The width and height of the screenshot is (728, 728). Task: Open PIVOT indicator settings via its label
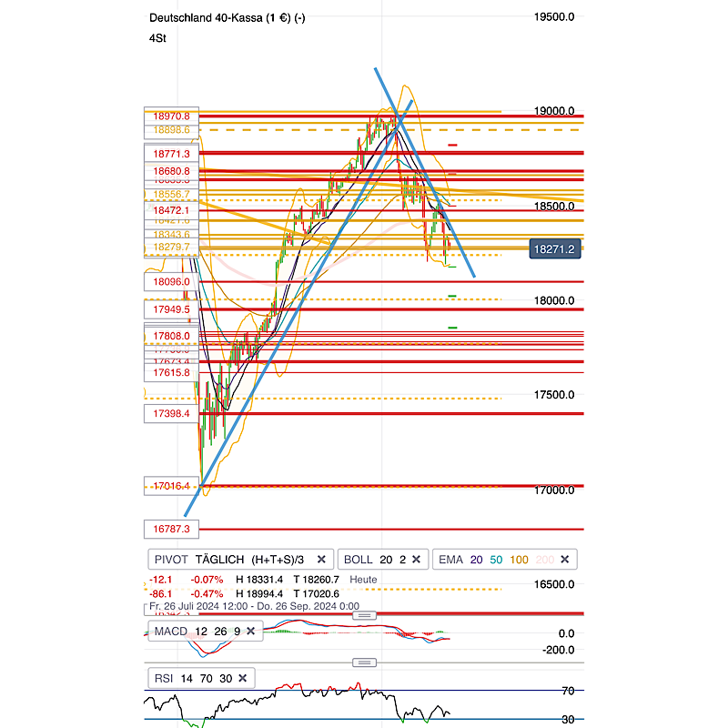pyautogui.click(x=172, y=559)
